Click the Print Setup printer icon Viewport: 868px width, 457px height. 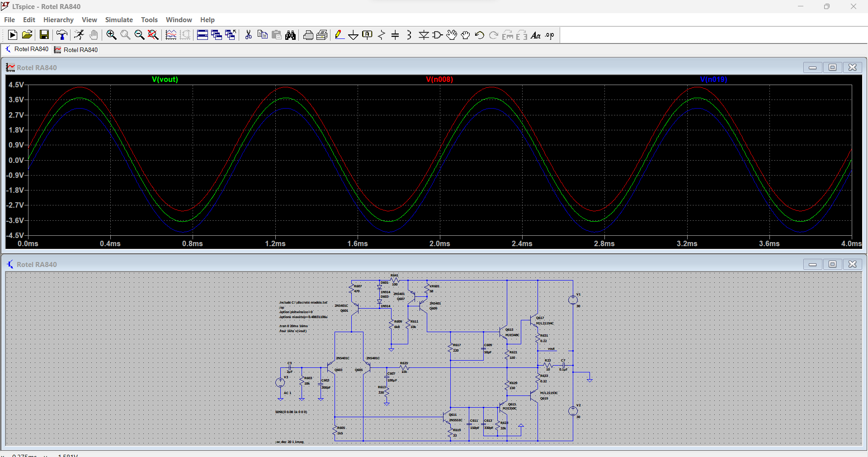pyautogui.click(x=308, y=35)
